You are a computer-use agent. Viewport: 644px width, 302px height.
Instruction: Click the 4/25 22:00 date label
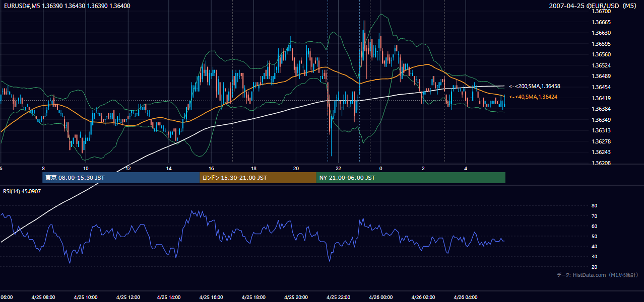[338, 297]
